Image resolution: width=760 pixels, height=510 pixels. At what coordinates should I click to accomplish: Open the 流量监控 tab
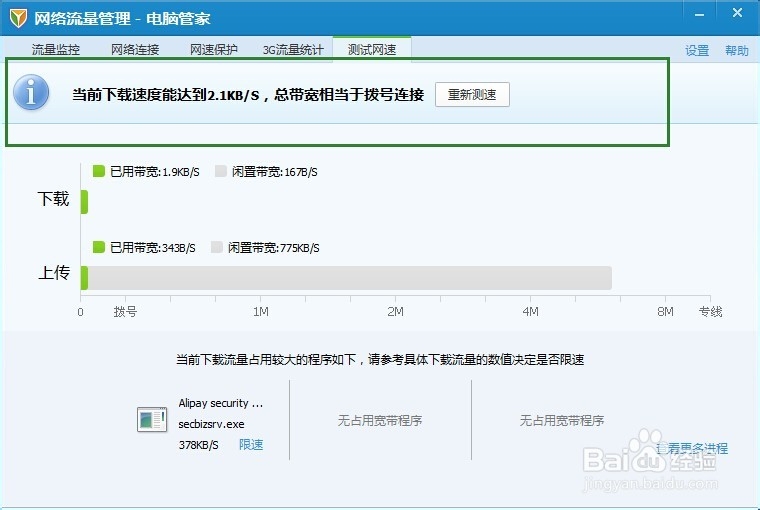(x=56, y=49)
